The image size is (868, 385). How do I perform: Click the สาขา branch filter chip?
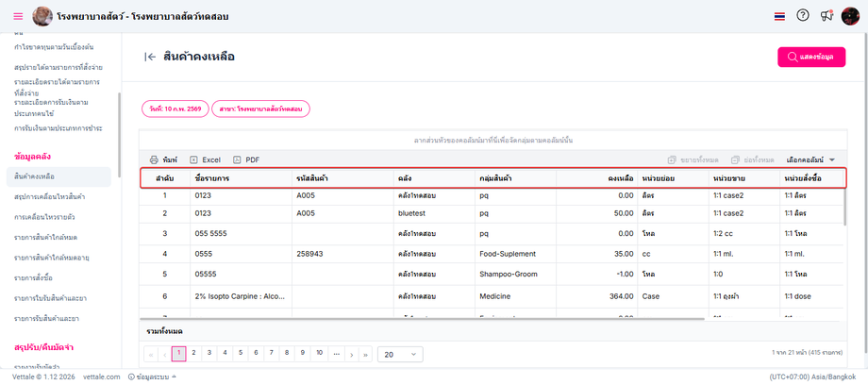coord(260,109)
